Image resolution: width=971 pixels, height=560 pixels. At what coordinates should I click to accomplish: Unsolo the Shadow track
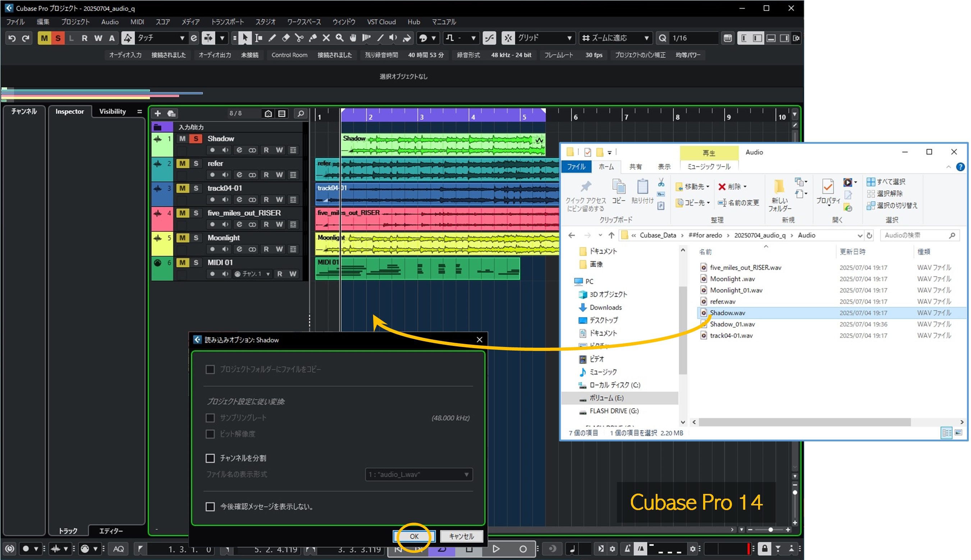196,138
